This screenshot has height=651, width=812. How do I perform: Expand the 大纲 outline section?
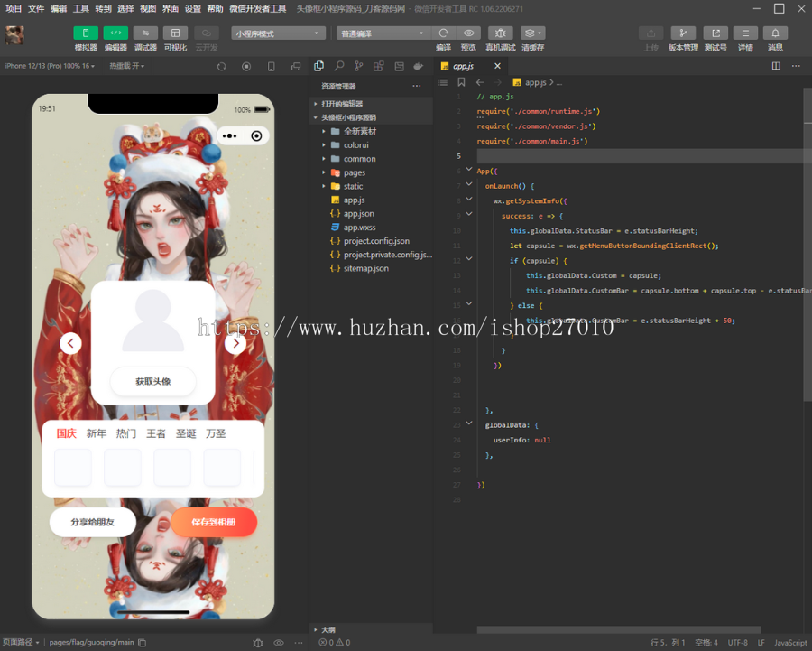[x=371, y=629]
